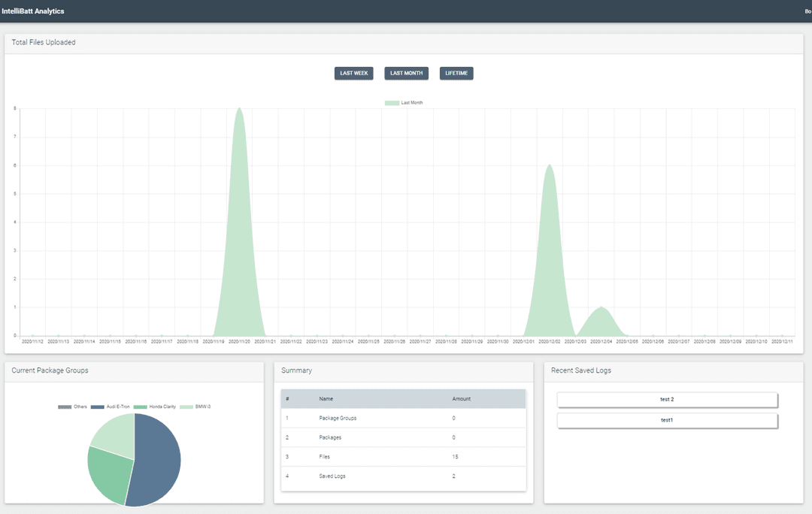
Task: Click the 2020/12/11 axis date label
Action: point(782,342)
